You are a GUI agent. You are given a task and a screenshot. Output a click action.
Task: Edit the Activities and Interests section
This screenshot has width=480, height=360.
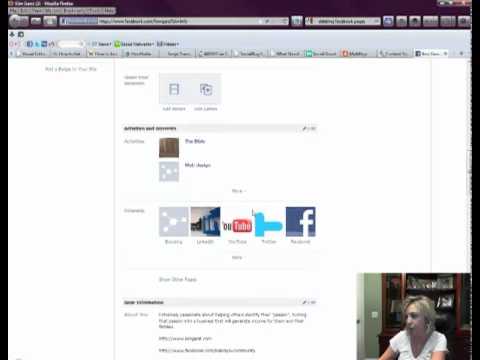(x=309, y=128)
